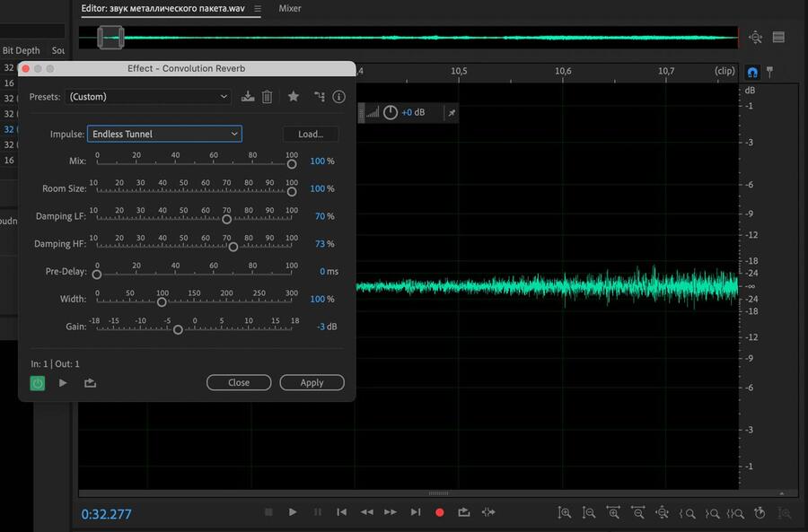Click the Load... button for impulse
The height and width of the screenshot is (532, 808).
point(310,134)
